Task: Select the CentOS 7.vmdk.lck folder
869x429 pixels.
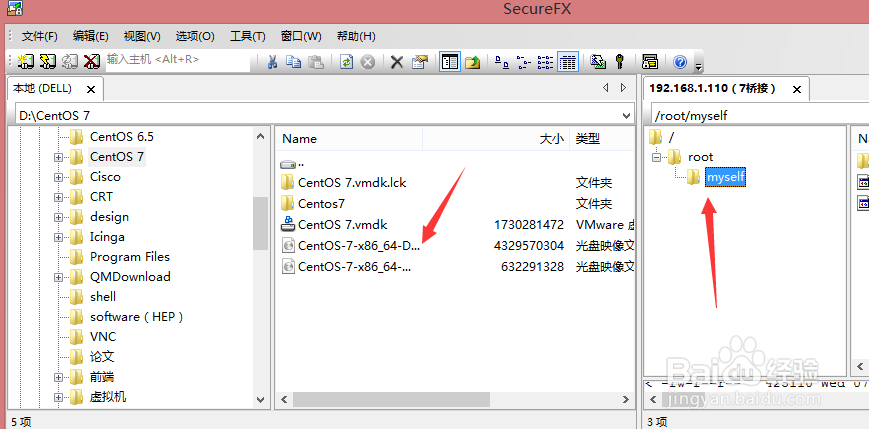Action: click(352, 182)
